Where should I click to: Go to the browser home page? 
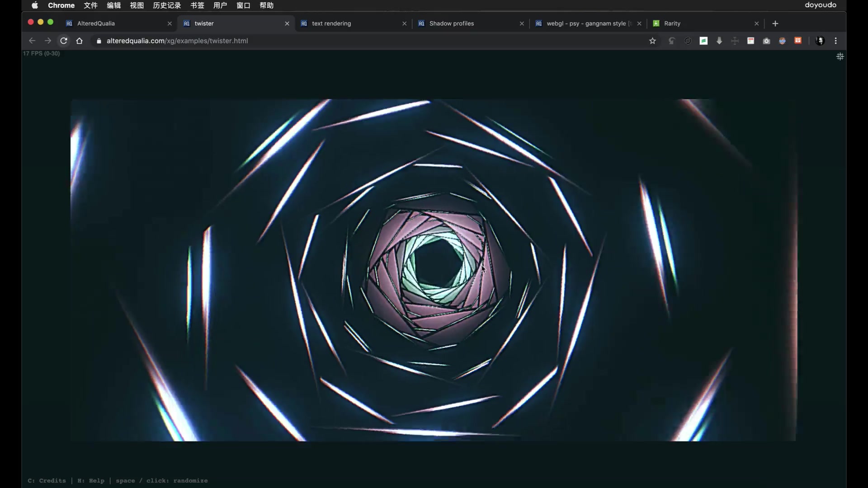point(80,41)
